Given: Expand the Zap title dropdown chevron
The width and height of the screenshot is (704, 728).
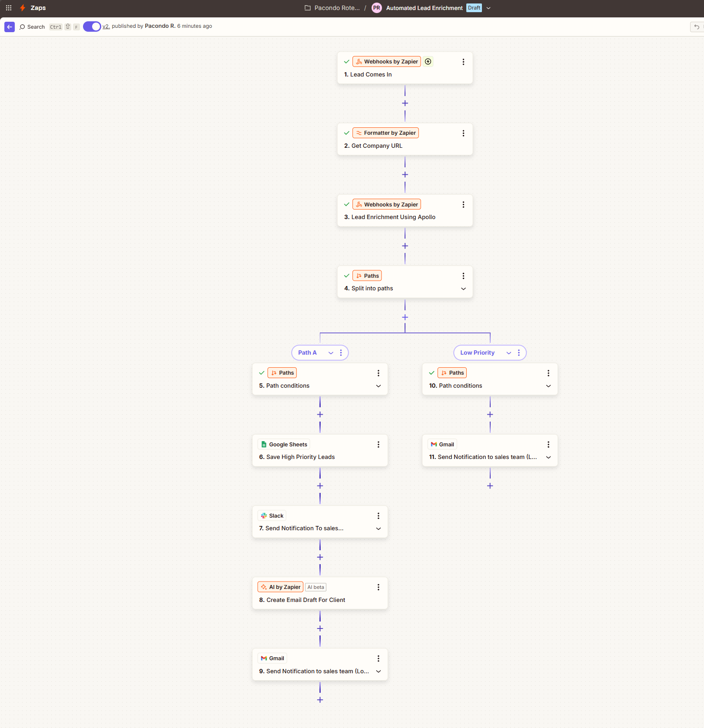Looking at the screenshot, I should [488, 8].
